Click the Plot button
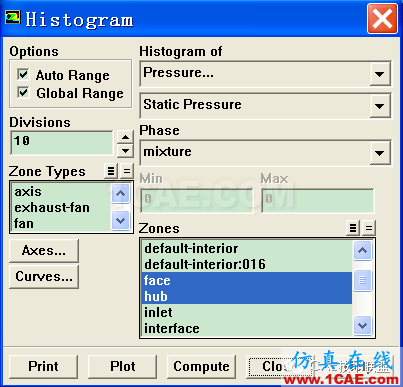Viewport: 403px width, 387px height. coord(122,366)
